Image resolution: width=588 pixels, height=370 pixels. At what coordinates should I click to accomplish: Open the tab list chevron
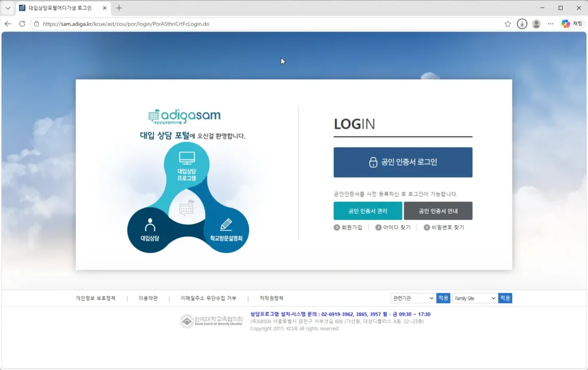click(7, 8)
